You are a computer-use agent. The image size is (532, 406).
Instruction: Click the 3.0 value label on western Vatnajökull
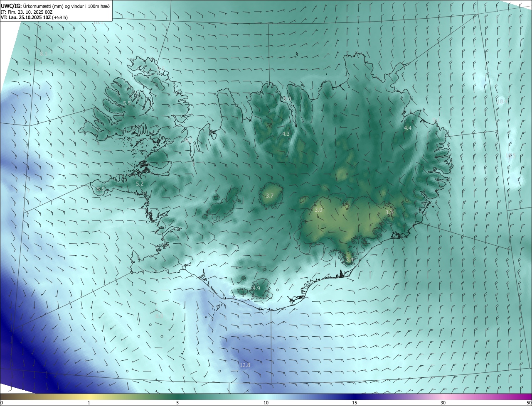318,210
